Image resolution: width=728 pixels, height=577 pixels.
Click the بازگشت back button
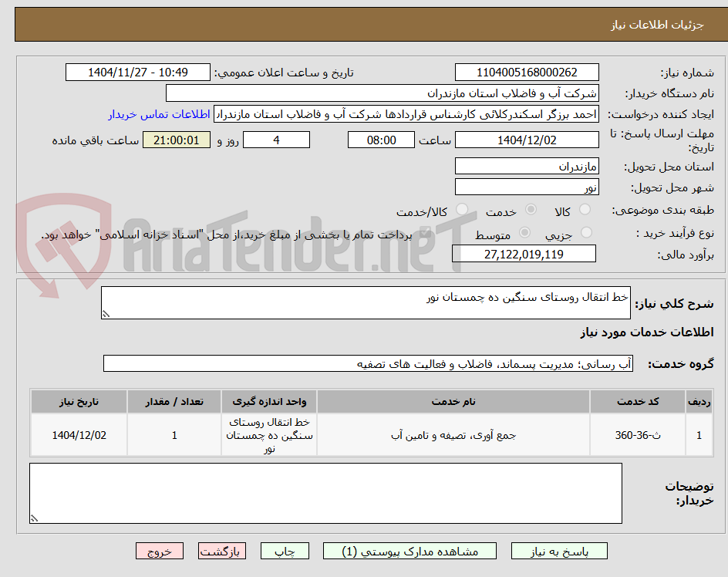222,552
